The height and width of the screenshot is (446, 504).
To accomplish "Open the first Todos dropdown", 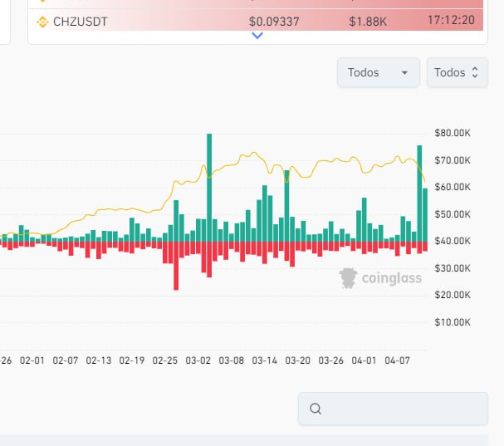I will tap(378, 72).
